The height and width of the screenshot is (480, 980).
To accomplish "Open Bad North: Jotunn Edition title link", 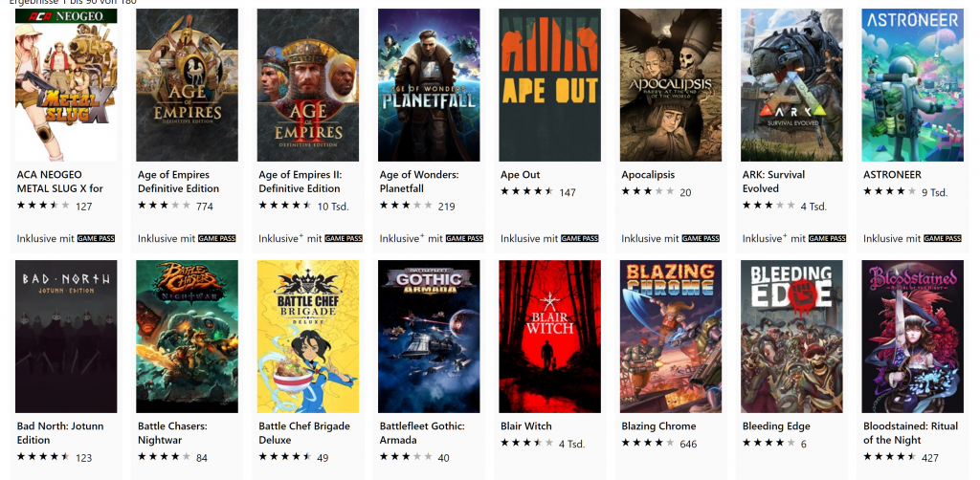I will pos(60,432).
